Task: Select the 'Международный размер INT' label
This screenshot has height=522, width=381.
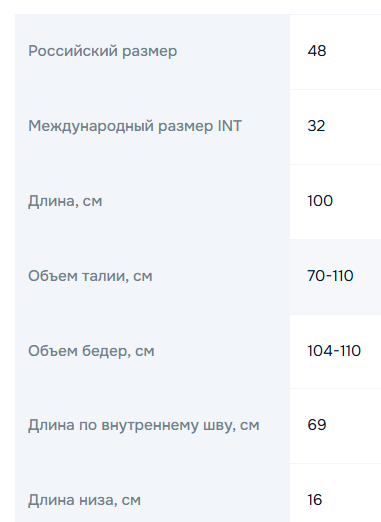Action: point(135,126)
